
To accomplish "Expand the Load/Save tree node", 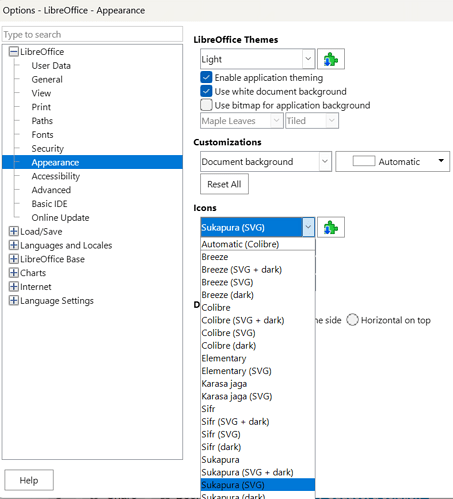I will click(13, 231).
